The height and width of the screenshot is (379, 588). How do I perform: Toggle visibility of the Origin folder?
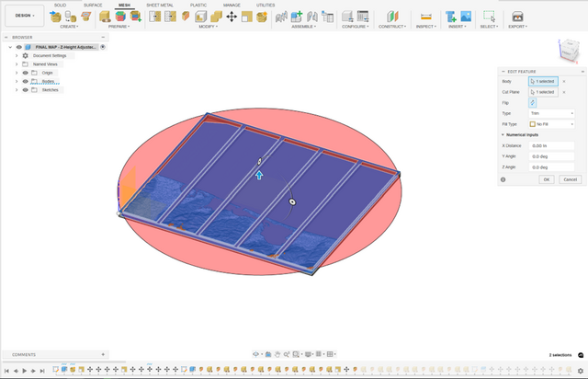pos(26,73)
